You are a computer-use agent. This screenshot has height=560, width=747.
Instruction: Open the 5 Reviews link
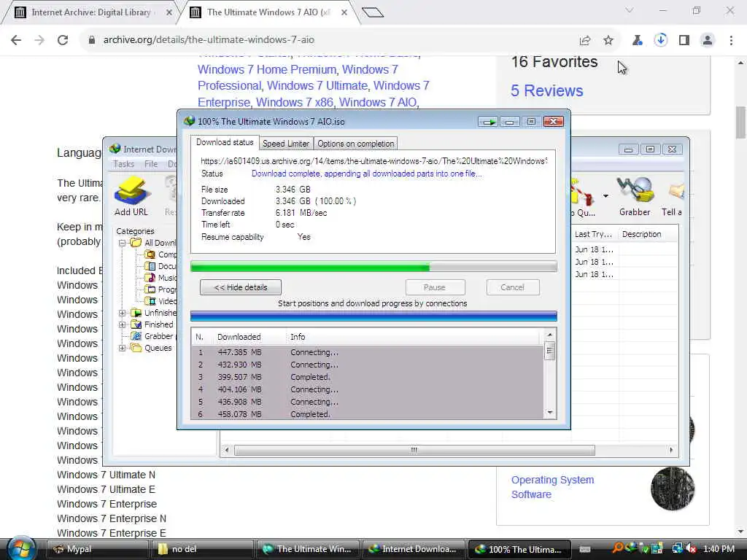coord(547,90)
